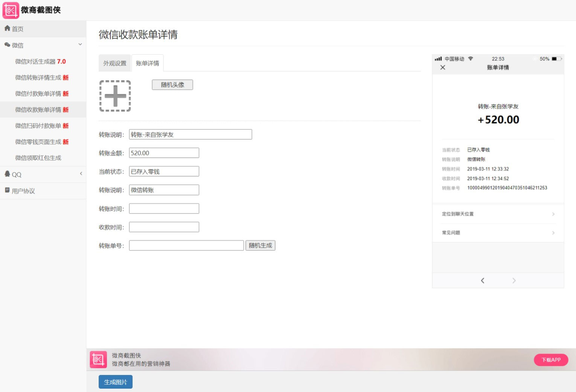Screen dimensions: 576x392
Task: Click 中国移动 carrier in phone status bar
Action: (454, 59)
